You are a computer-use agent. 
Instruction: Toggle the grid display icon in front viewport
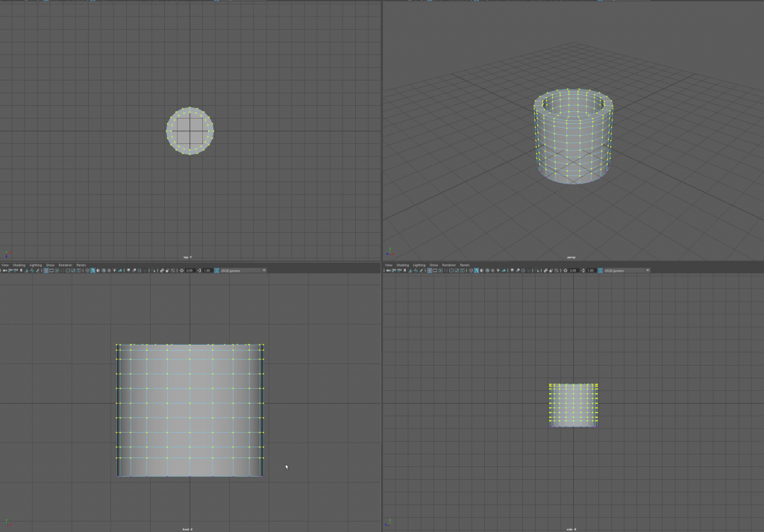point(46,270)
